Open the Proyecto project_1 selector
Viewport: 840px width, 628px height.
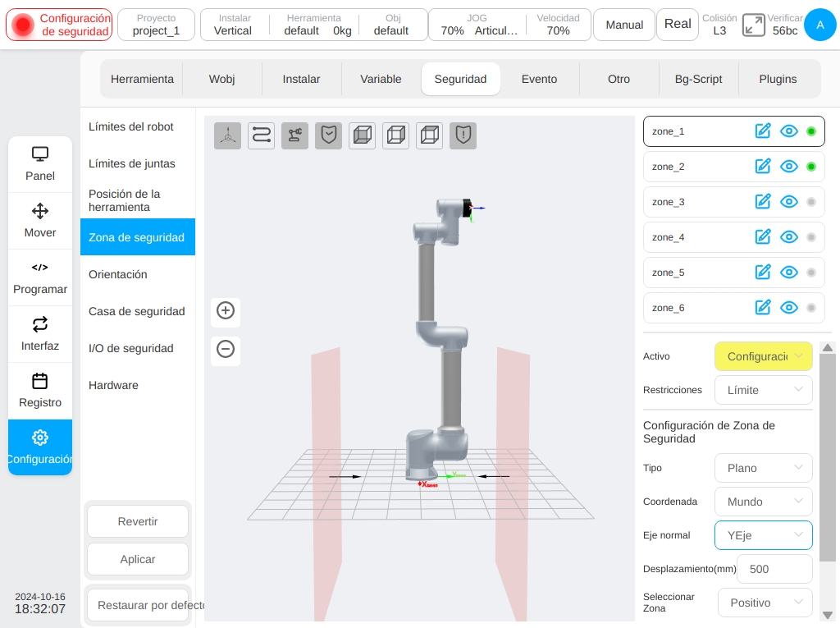tap(156, 25)
